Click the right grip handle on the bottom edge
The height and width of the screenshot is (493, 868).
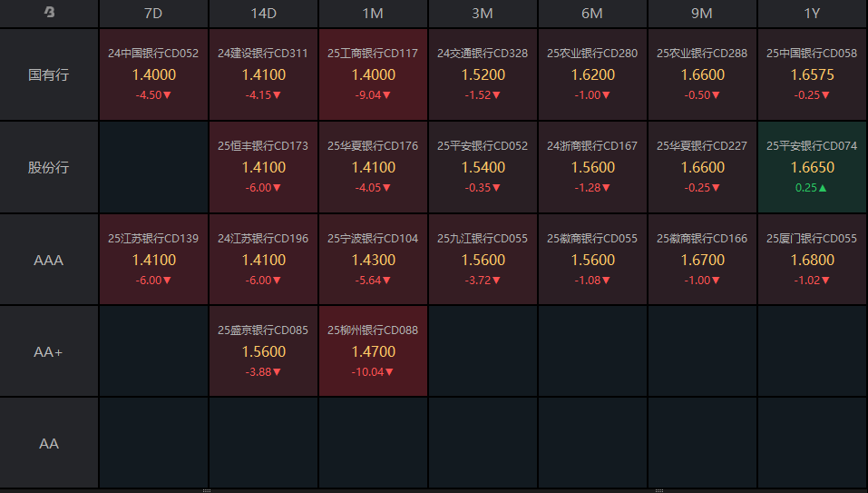pyautogui.click(x=658, y=490)
